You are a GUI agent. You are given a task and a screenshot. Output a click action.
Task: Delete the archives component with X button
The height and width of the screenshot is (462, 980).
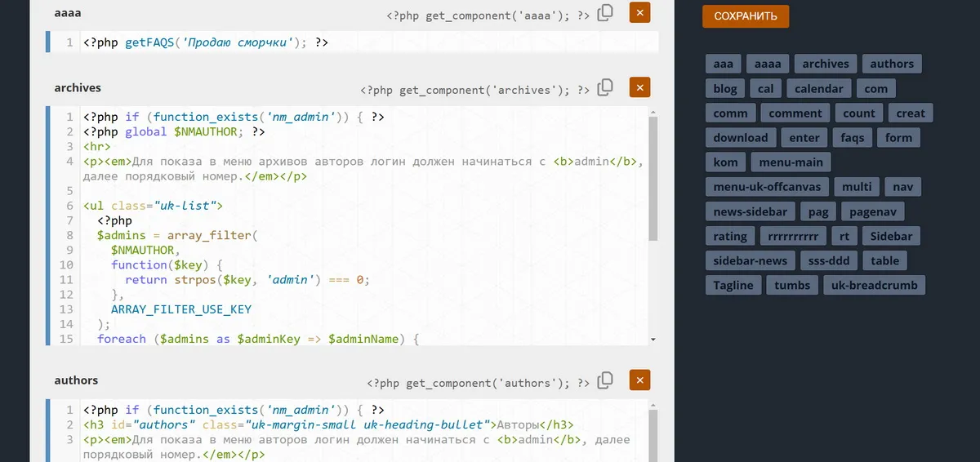(x=640, y=87)
